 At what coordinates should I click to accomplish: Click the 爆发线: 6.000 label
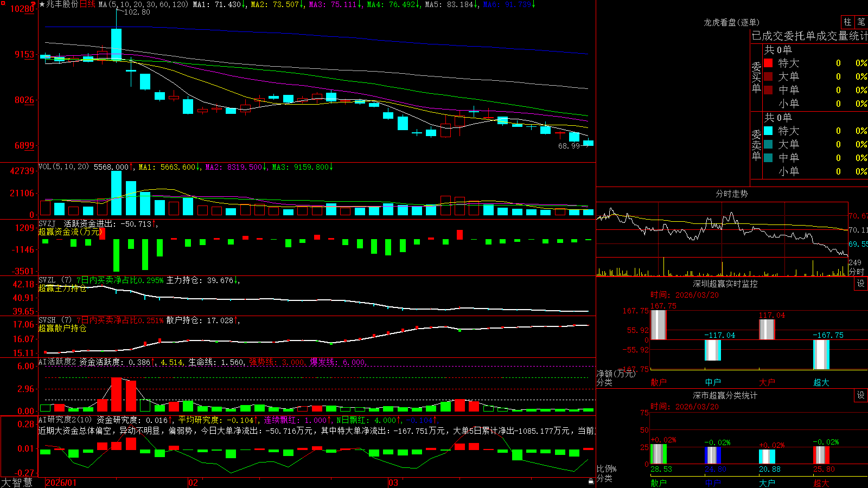tap(337, 362)
